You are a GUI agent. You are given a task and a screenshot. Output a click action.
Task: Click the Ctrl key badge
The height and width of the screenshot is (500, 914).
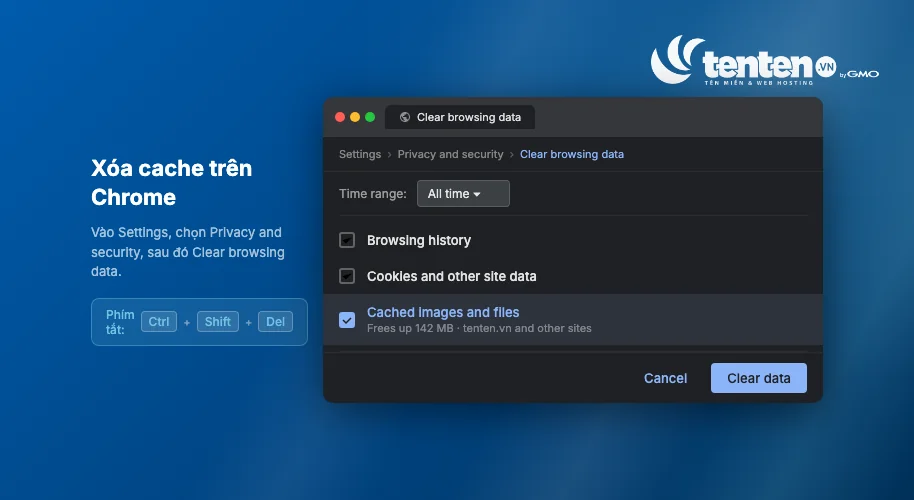click(159, 322)
